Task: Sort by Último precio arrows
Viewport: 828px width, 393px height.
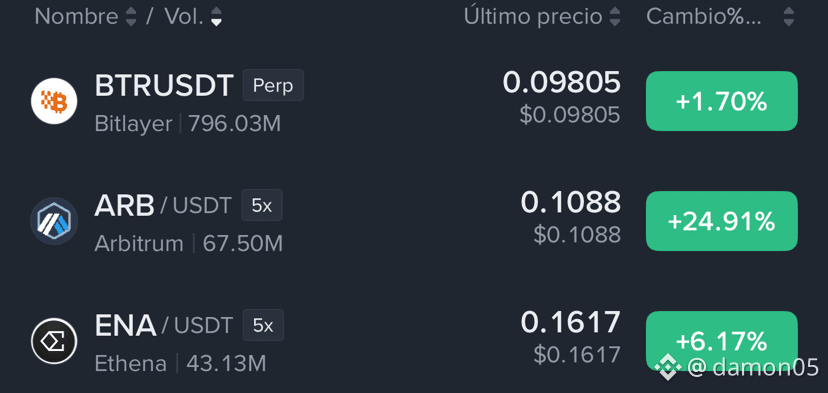Action: tap(614, 17)
